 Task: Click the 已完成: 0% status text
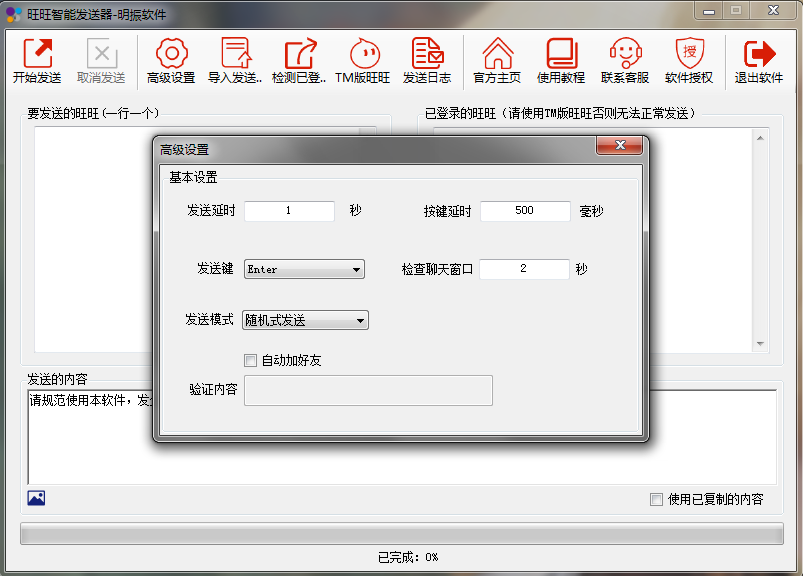(x=408, y=557)
